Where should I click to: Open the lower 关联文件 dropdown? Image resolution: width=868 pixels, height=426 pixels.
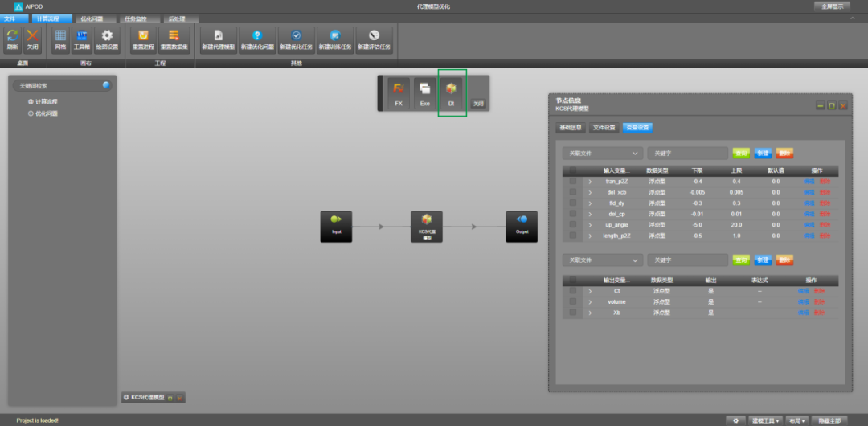tap(602, 260)
